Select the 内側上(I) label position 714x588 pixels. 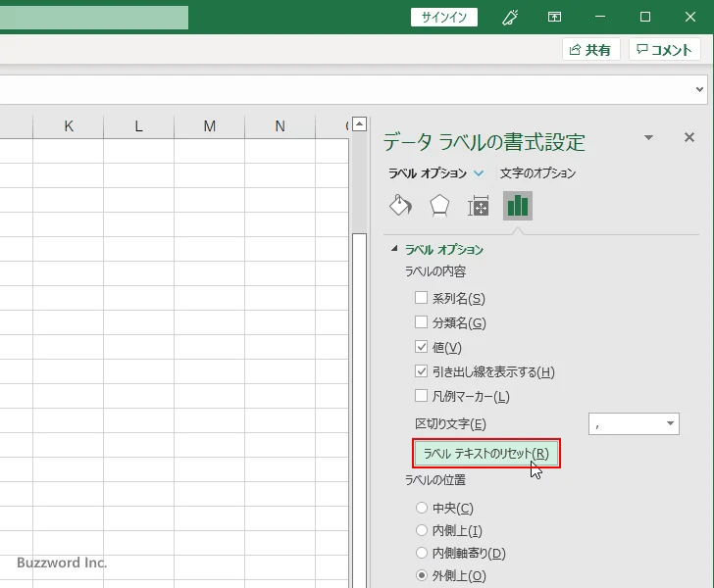click(422, 530)
